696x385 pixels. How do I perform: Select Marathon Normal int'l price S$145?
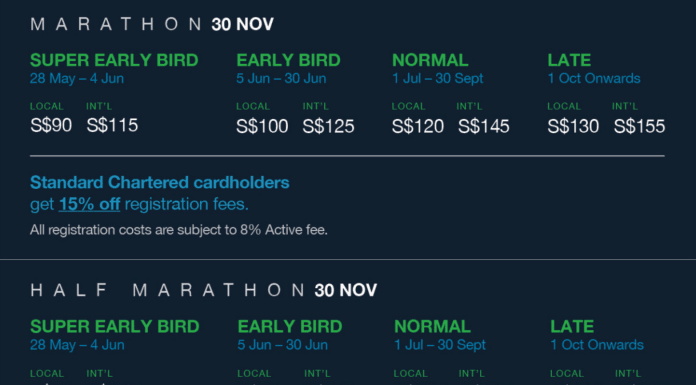(484, 126)
